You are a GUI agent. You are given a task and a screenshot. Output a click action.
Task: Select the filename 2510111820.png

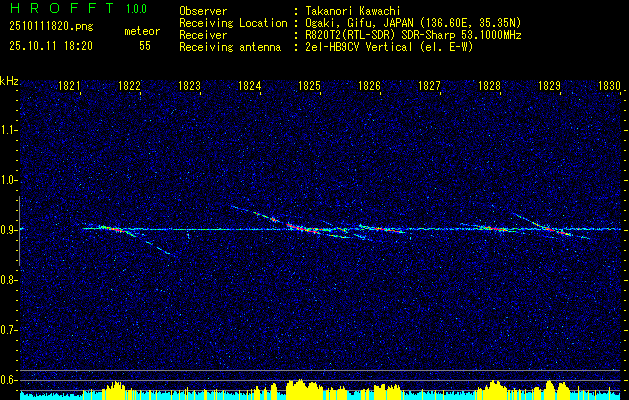(x=51, y=27)
